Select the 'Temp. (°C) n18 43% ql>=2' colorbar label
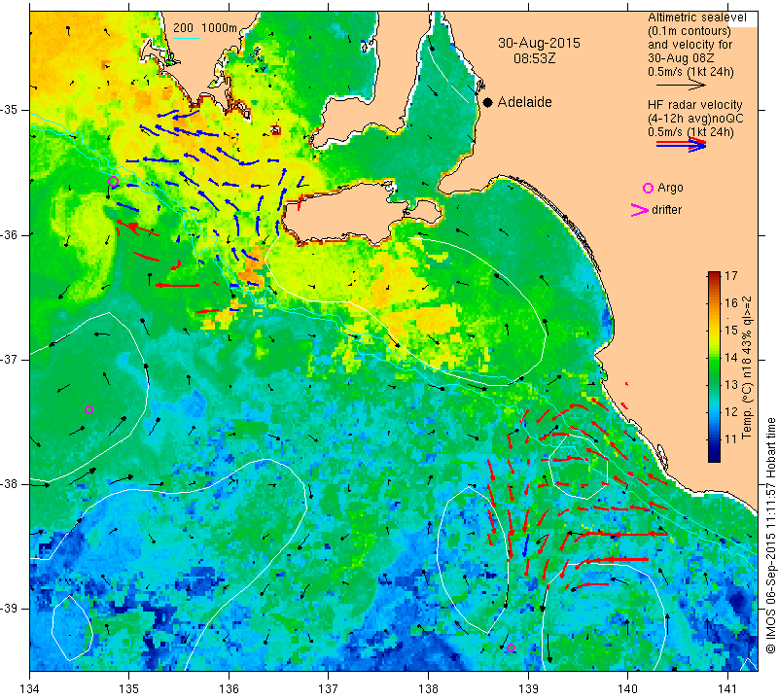This screenshot has width=778, height=700. click(x=746, y=367)
